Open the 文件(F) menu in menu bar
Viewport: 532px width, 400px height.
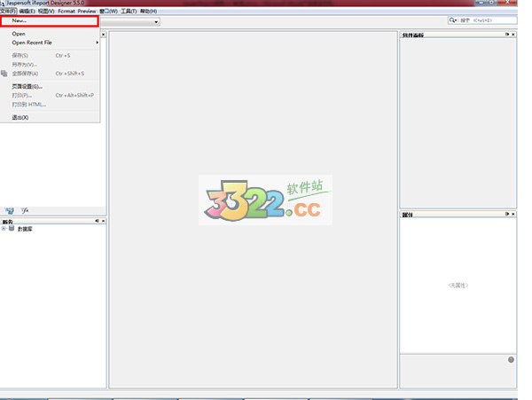tap(8, 12)
